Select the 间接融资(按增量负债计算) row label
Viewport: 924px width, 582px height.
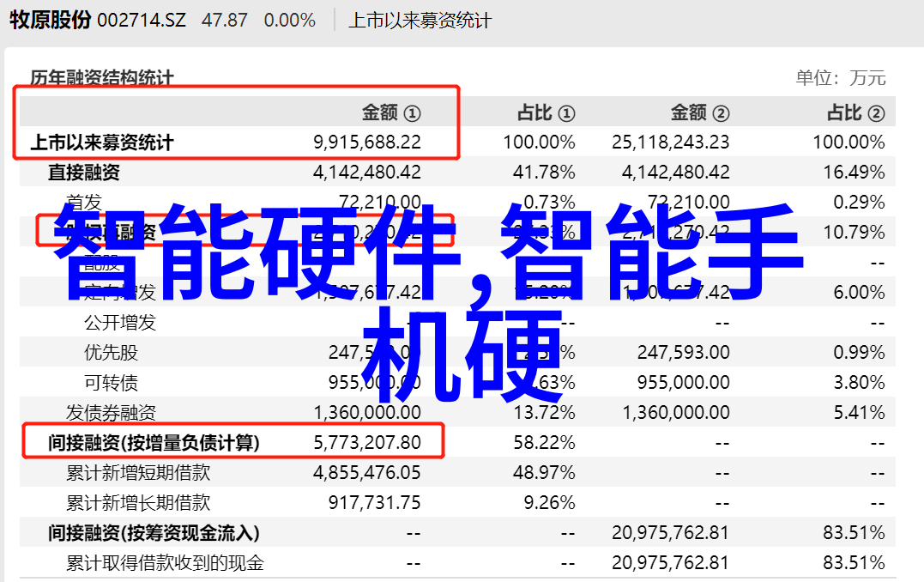coord(154,443)
